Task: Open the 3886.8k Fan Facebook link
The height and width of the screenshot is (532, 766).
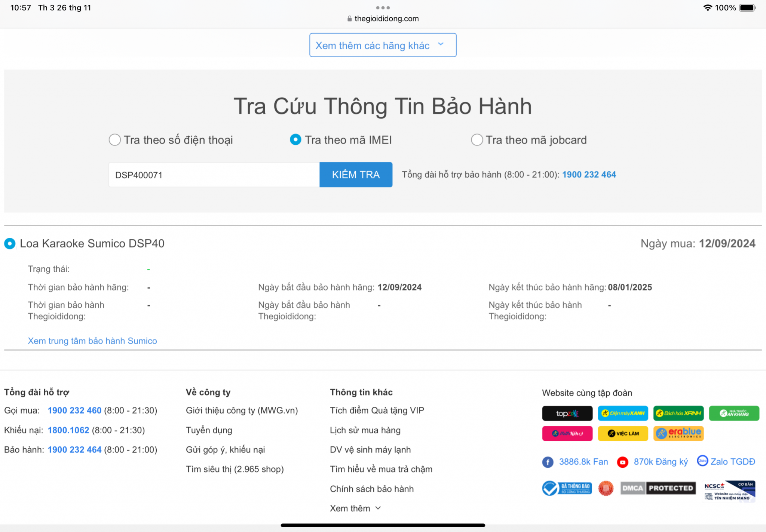Action: coord(583,462)
